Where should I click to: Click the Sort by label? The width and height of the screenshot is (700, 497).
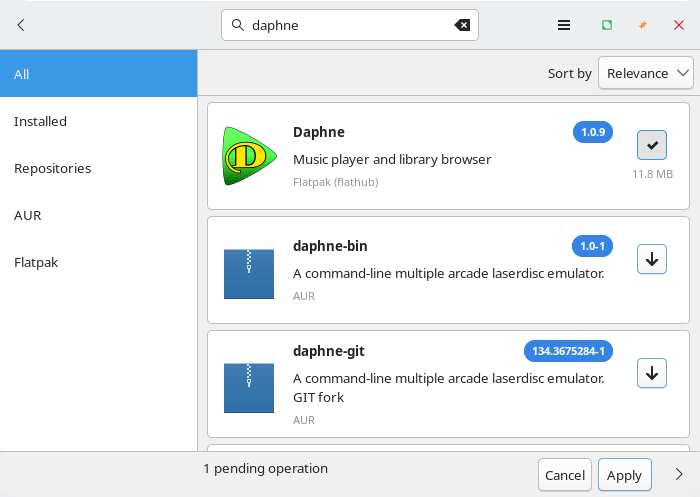[570, 73]
